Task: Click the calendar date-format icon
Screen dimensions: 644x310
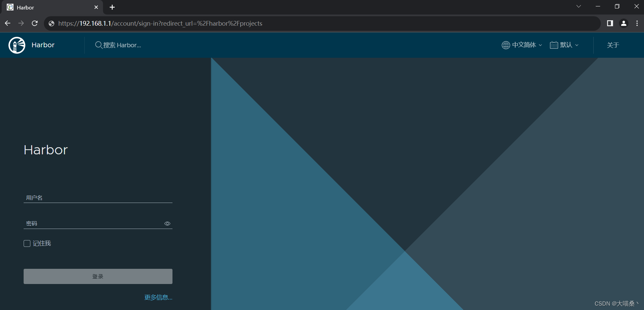Action: tap(554, 45)
